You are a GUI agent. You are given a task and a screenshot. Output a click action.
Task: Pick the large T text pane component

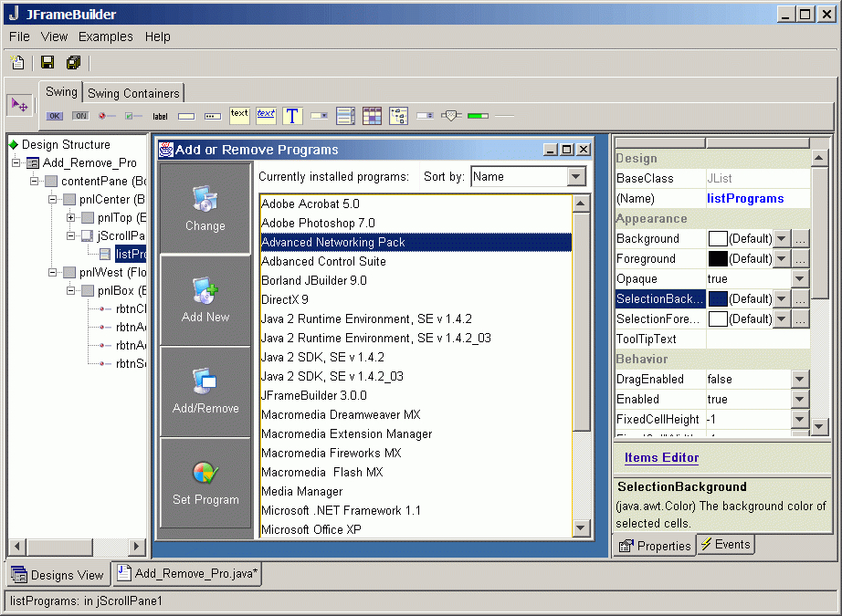[x=292, y=116]
